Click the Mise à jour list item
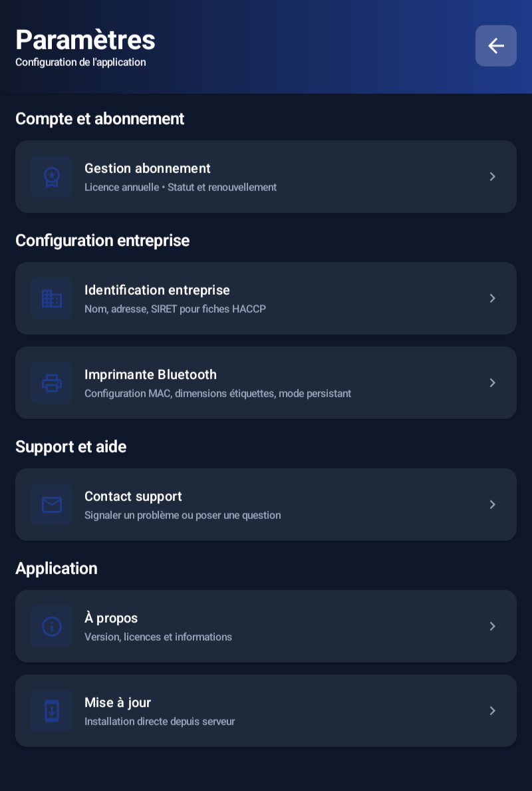Viewport: 532px width, 791px height. [266, 711]
